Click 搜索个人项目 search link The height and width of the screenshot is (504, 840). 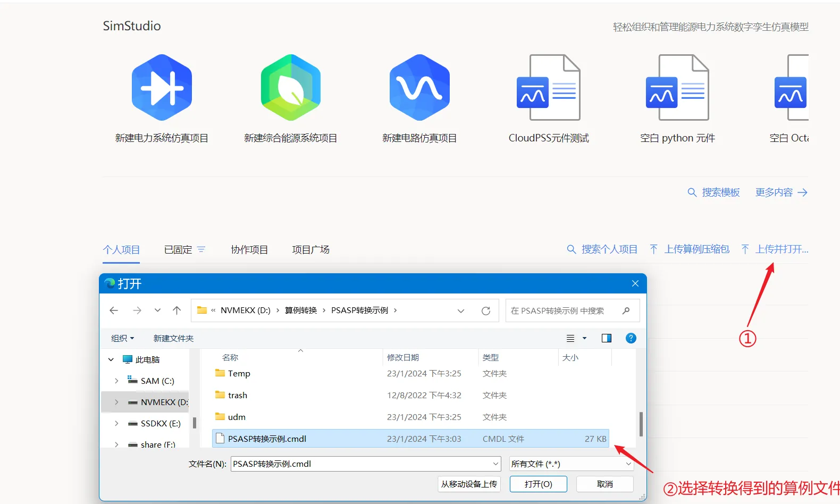[x=602, y=249]
